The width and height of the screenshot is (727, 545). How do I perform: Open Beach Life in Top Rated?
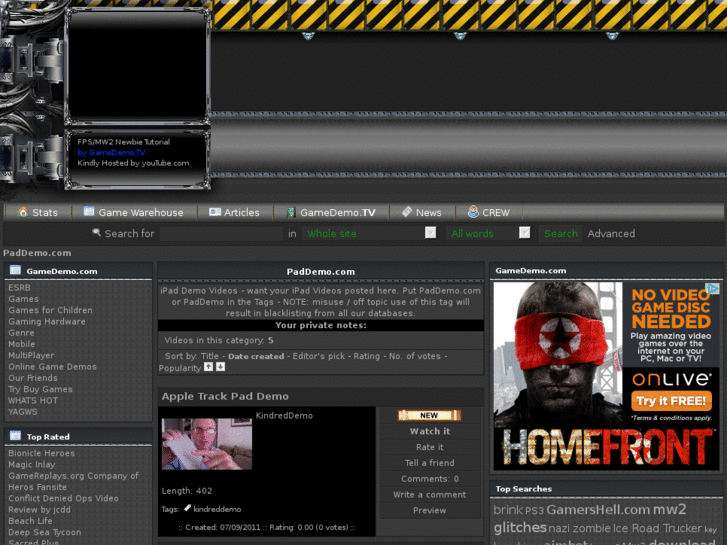30,521
